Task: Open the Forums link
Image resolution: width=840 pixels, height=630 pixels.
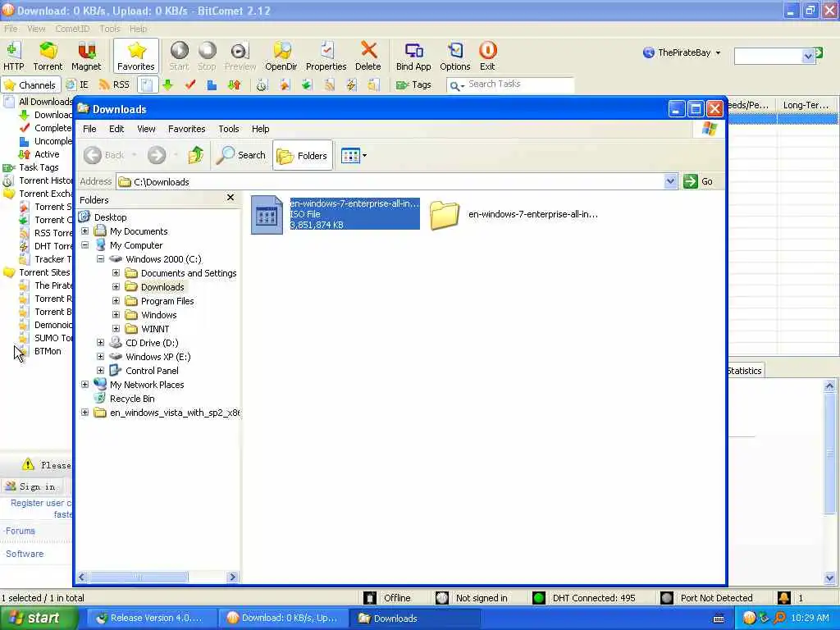Action: 21,531
